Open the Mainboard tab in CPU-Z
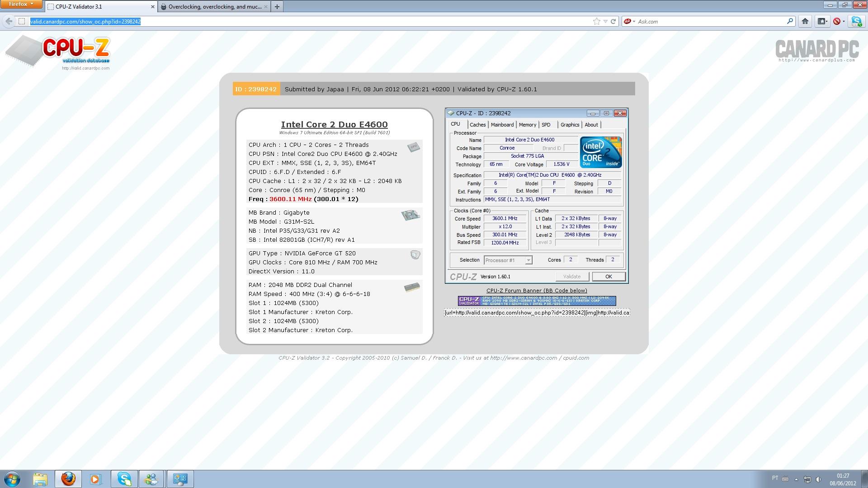The height and width of the screenshot is (488, 868). pos(502,125)
